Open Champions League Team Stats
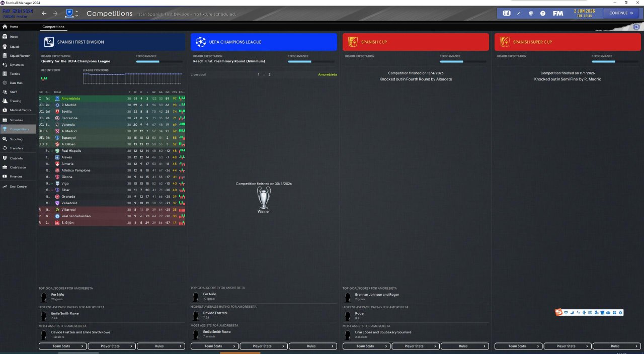Screen dimensions: 644x354 [x=215, y=346]
